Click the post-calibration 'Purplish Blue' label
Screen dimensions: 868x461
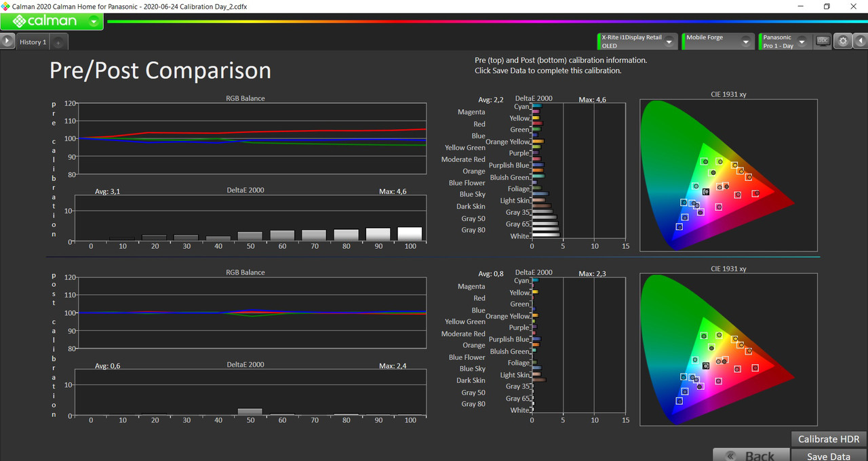click(x=509, y=339)
